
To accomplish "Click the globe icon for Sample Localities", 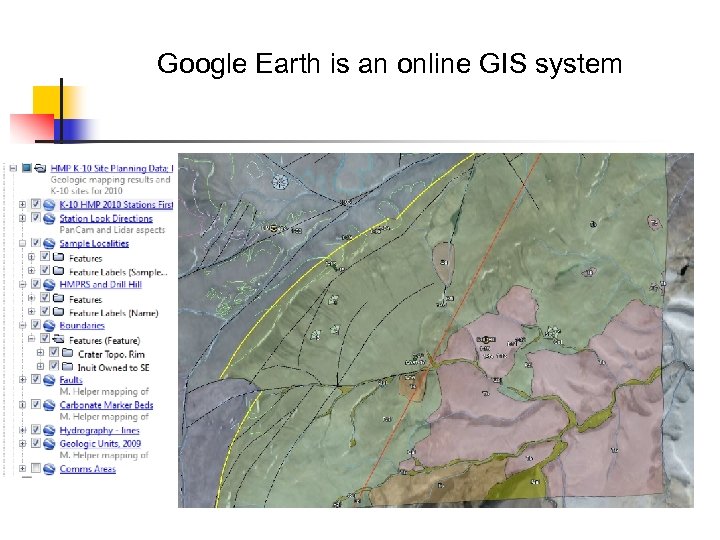I will 49,243.
